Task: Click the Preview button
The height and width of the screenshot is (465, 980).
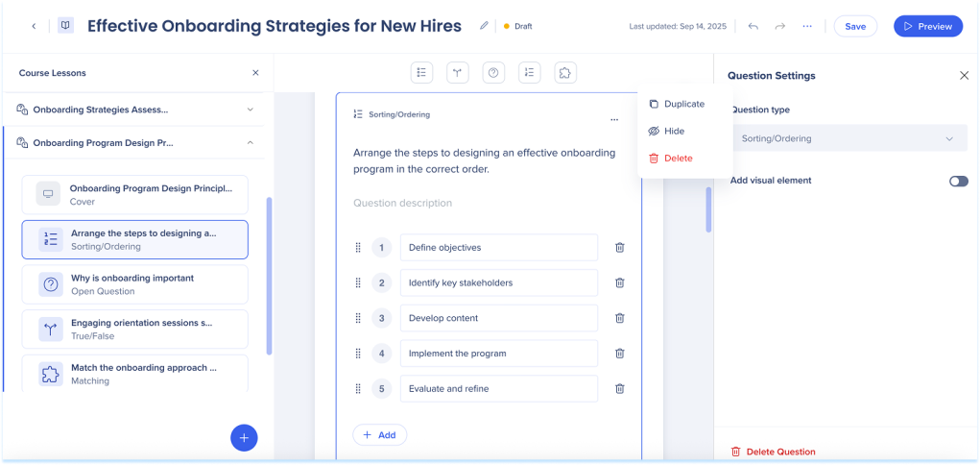Action: [927, 26]
